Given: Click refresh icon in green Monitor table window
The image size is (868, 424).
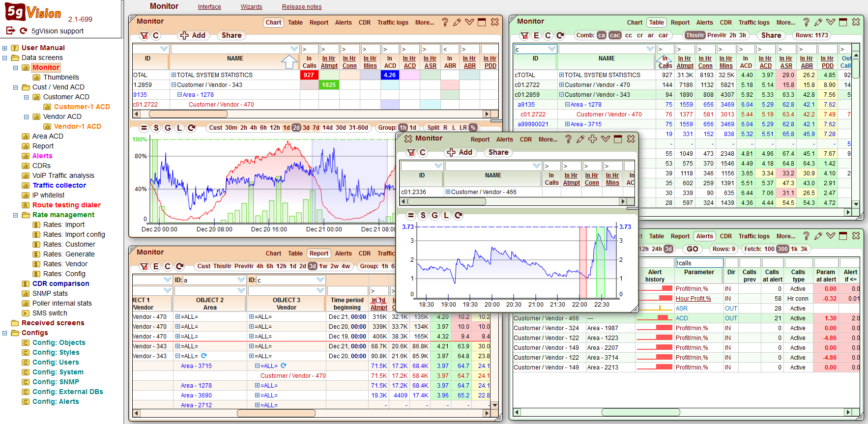Looking at the screenshot, I should [560, 35].
